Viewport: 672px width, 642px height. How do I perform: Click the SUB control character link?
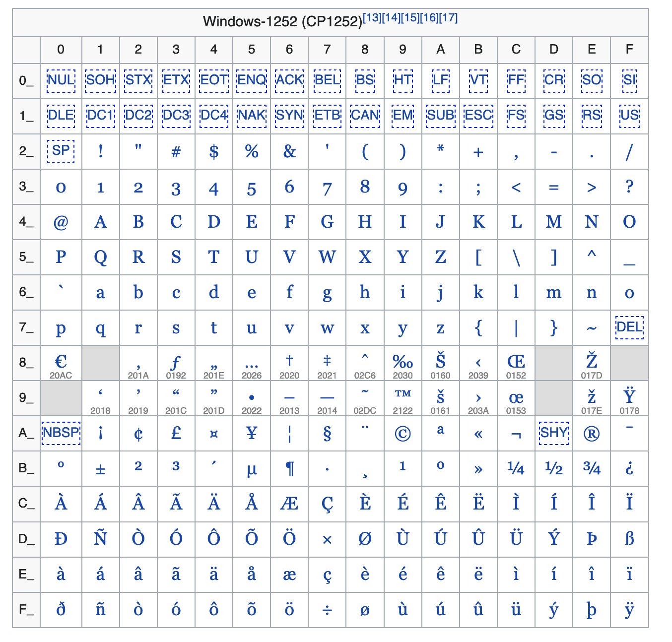(441, 116)
